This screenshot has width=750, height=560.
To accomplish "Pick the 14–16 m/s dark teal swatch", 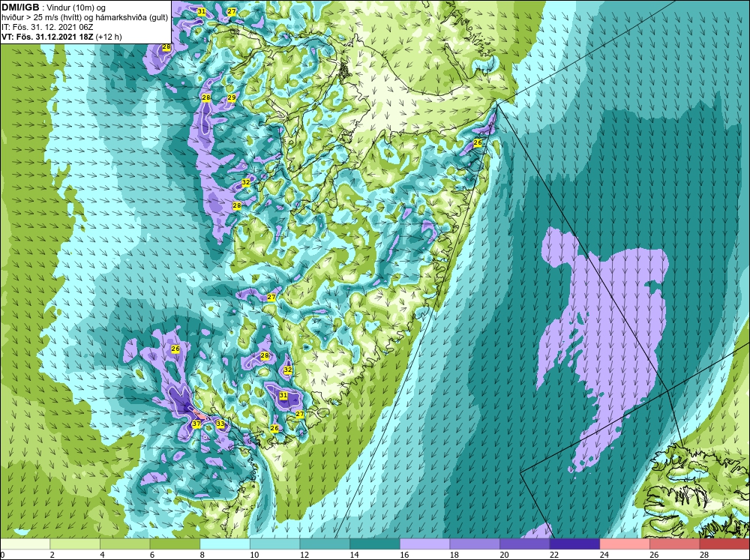I will coord(375,544).
